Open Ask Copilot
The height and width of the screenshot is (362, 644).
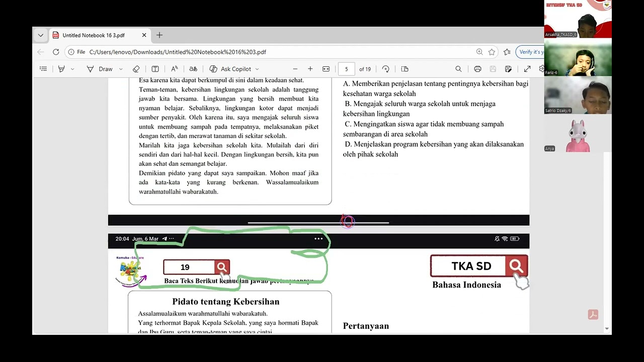pyautogui.click(x=230, y=69)
